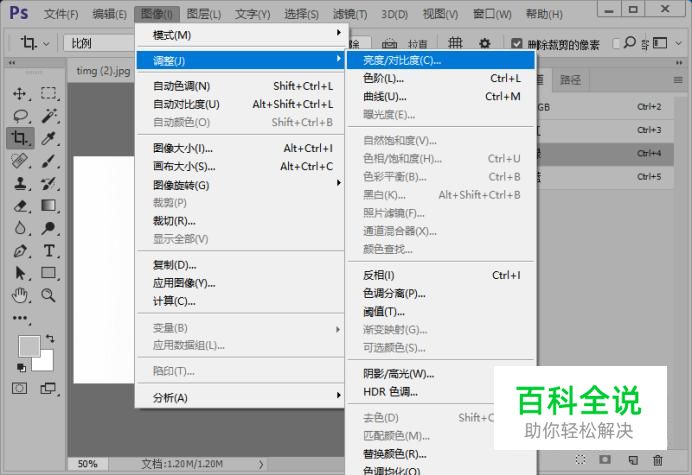Select the Clone Stamp tool
The height and width of the screenshot is (475, 692).
point(20,183)
